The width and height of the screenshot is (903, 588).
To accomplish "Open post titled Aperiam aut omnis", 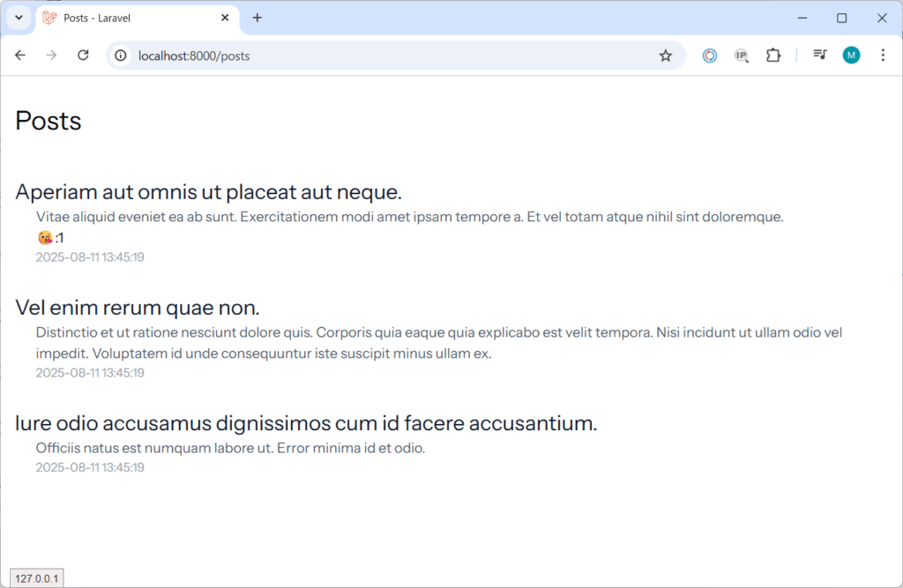I will [208, 191].
